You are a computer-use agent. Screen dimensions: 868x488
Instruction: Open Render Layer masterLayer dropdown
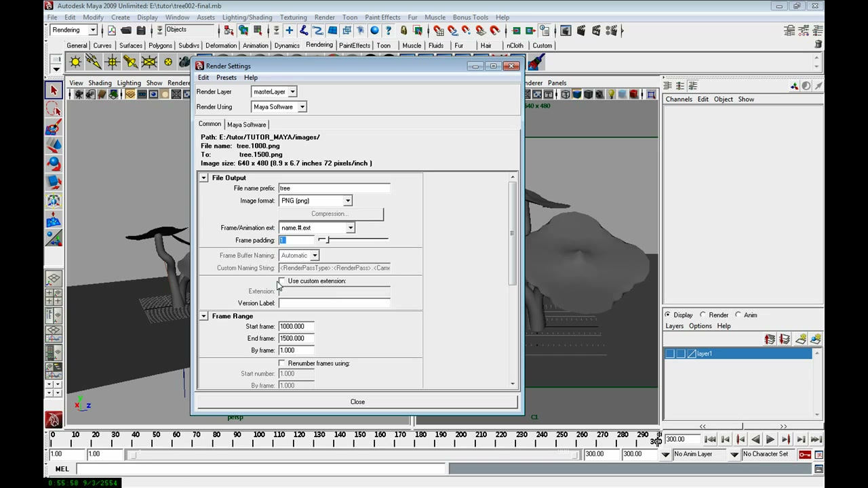275,91
